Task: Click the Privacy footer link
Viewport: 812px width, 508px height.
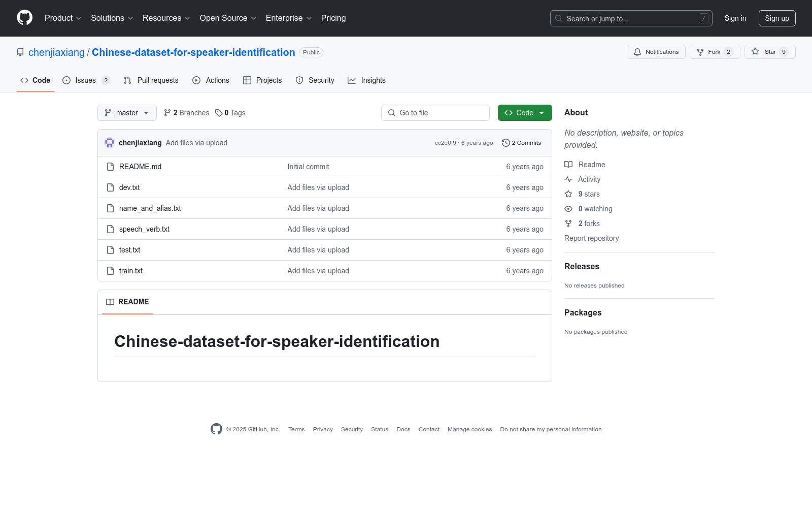Action: [323, 429]
